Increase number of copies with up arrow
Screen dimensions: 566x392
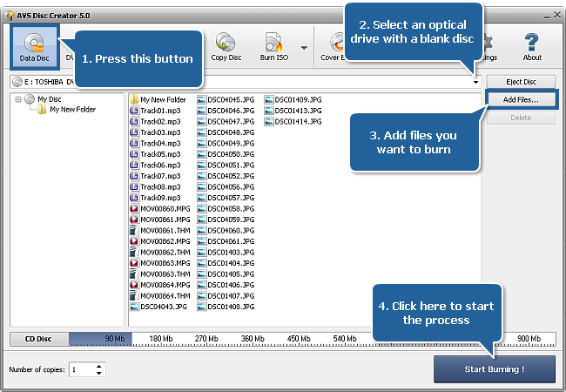coord(99,367)
